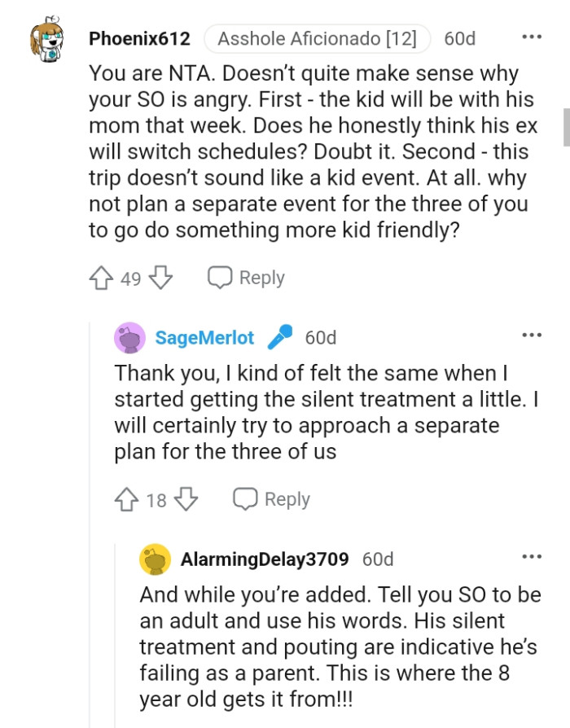This screenshot has width=570, height=728.
Task: Click the reply bubble icon under SageMerlot's reply
Action: click(x=244, y=498)
